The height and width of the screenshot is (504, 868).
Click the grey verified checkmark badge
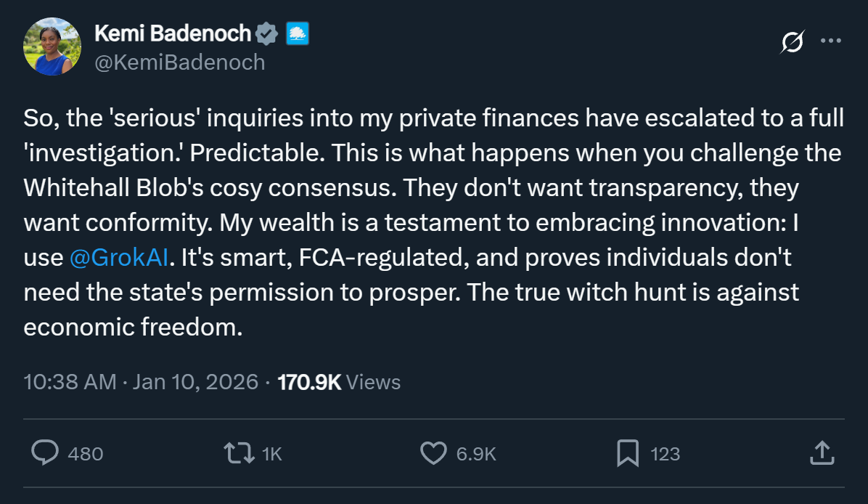pos(267,33)
